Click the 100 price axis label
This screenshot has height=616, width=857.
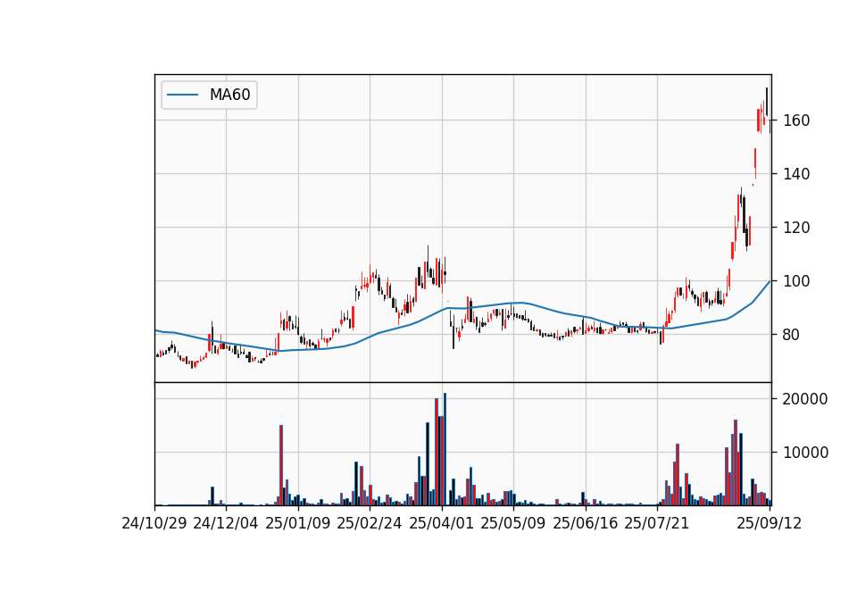[x=796, y=281]
